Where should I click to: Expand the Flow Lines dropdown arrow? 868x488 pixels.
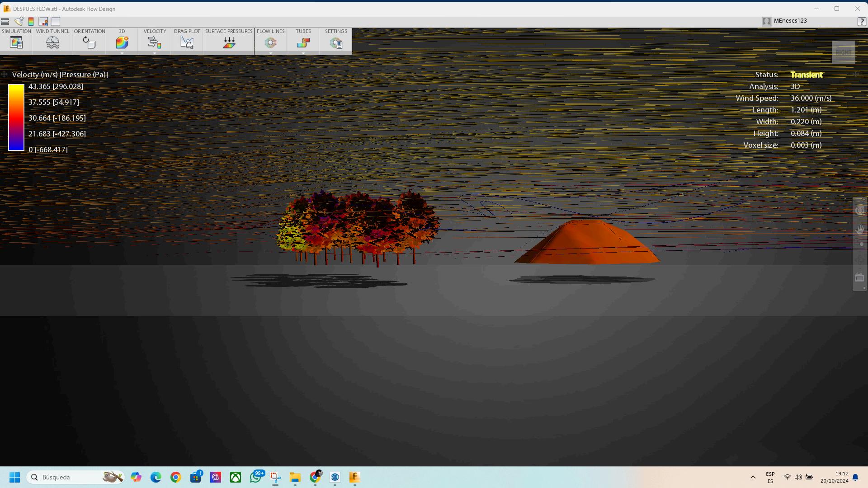(271, 53)
